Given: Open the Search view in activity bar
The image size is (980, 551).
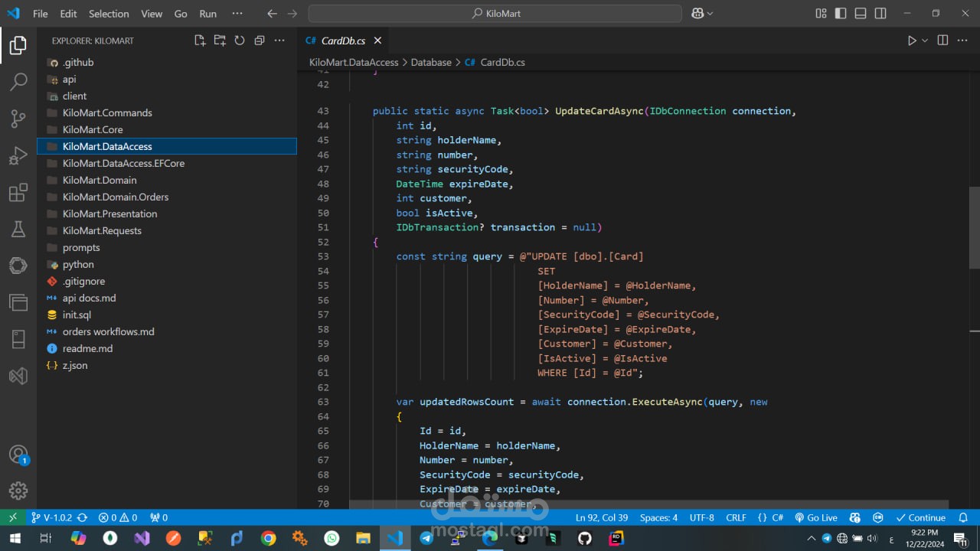Looking at the screenshot, I should tap(18, 81).
